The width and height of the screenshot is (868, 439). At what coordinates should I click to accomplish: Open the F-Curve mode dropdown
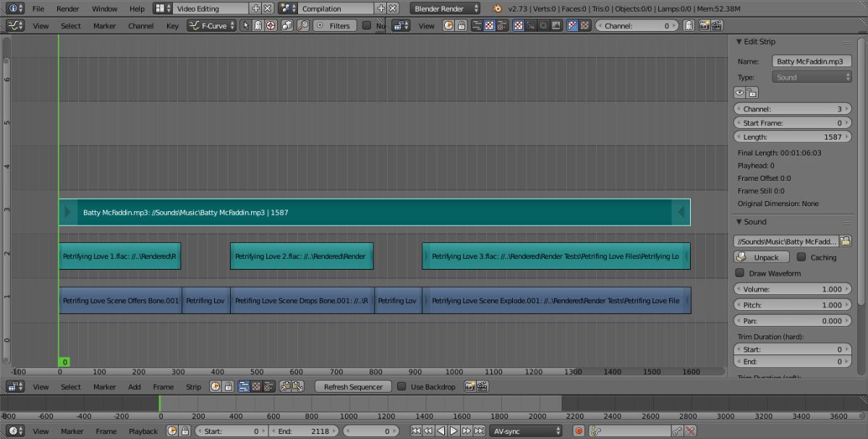(212, 25)
